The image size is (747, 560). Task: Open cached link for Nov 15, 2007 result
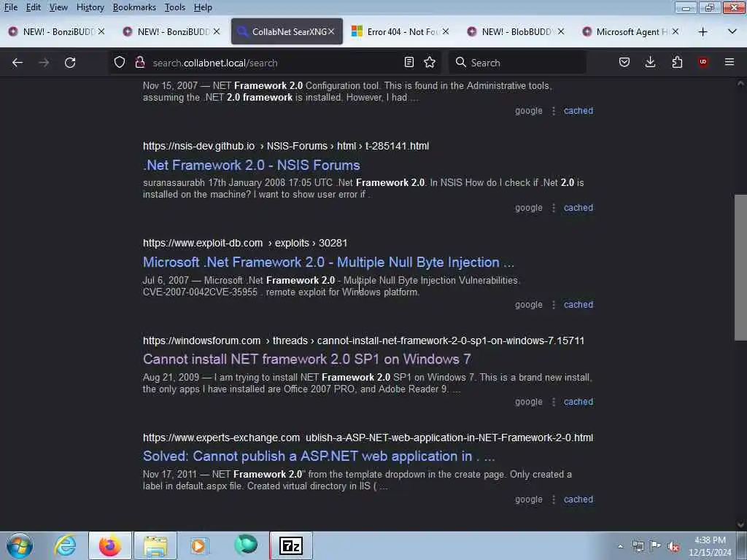tap(578, 111)
